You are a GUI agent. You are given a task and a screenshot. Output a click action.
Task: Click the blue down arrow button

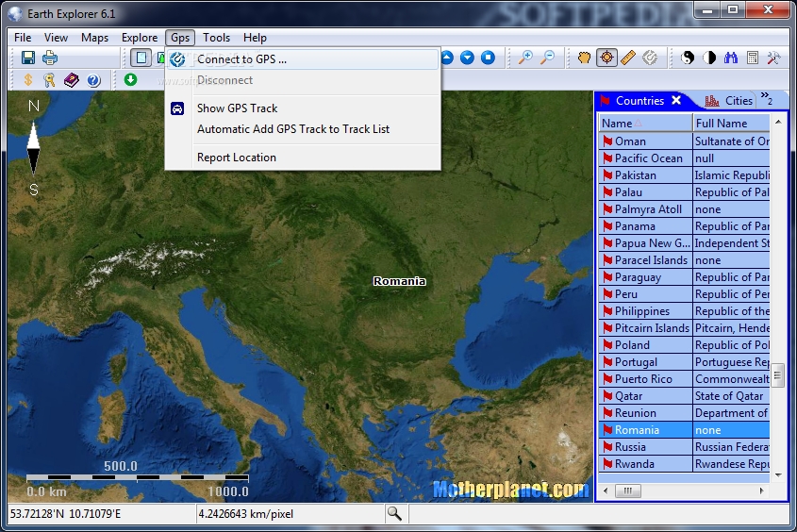tap(467, 58)
